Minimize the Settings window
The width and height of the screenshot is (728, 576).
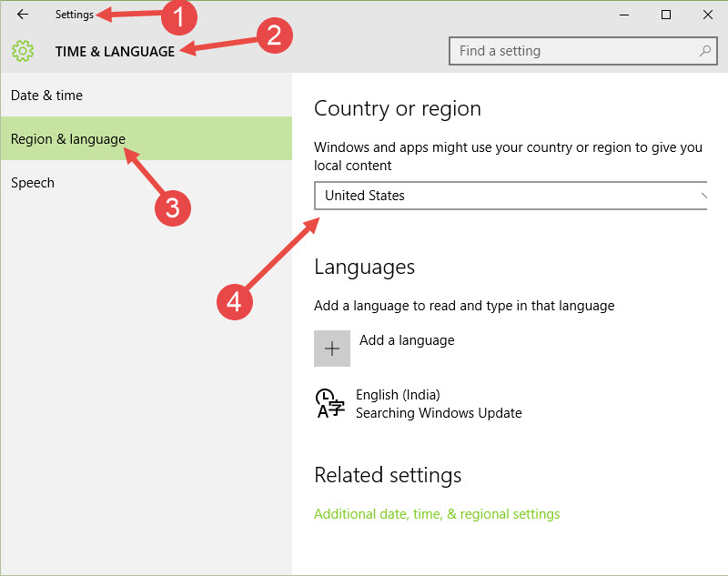624,15
